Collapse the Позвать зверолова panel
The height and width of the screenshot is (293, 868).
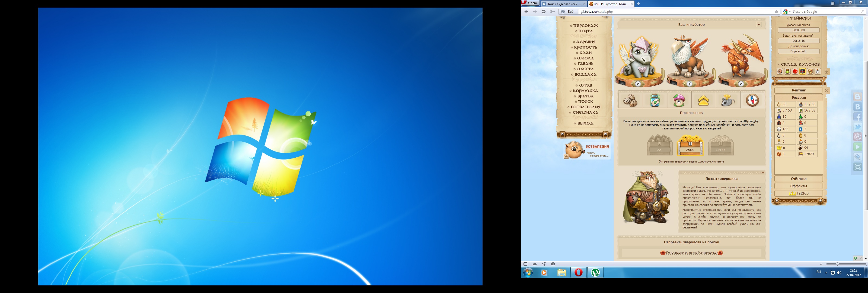762,173
